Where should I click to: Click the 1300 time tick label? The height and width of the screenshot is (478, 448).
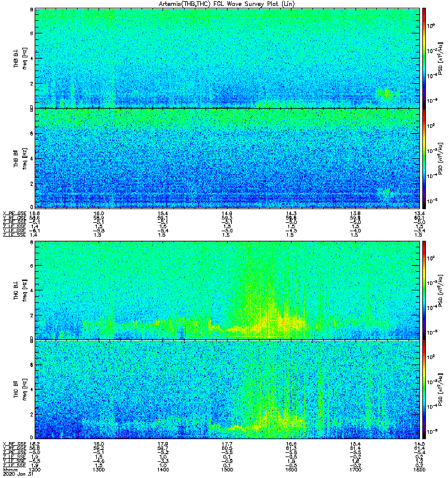99,470
